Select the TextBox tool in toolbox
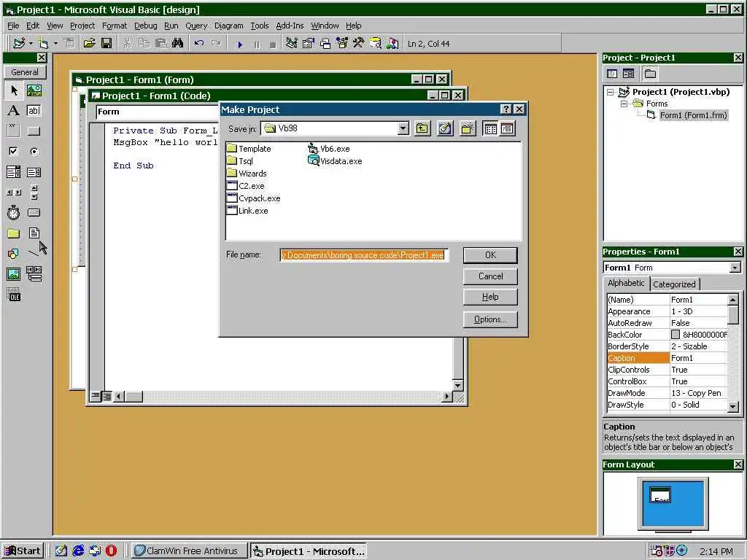 tap(34, 111)
